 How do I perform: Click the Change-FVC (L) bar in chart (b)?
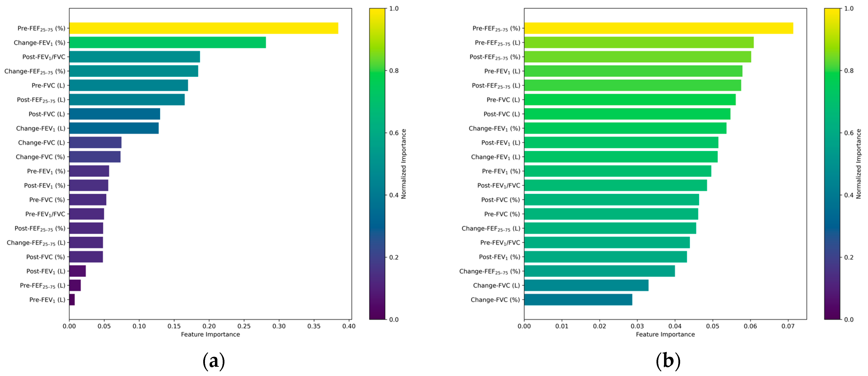pyautogui.click(x=586, y=285)
